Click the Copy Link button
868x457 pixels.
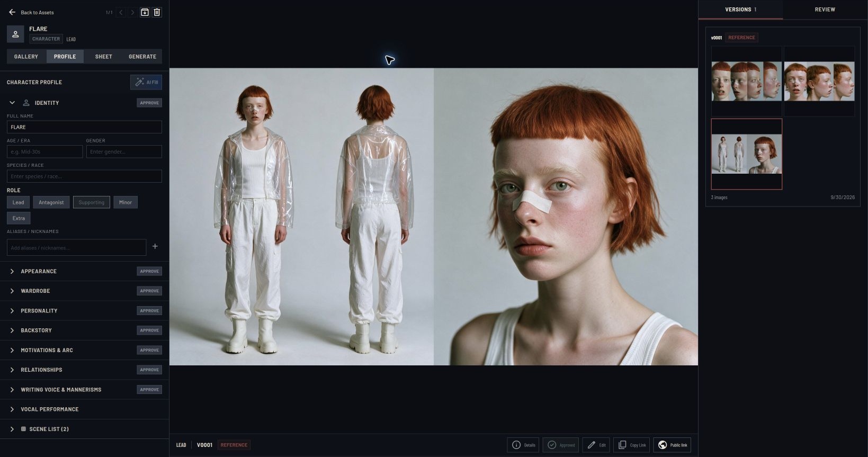pos(632,445)
